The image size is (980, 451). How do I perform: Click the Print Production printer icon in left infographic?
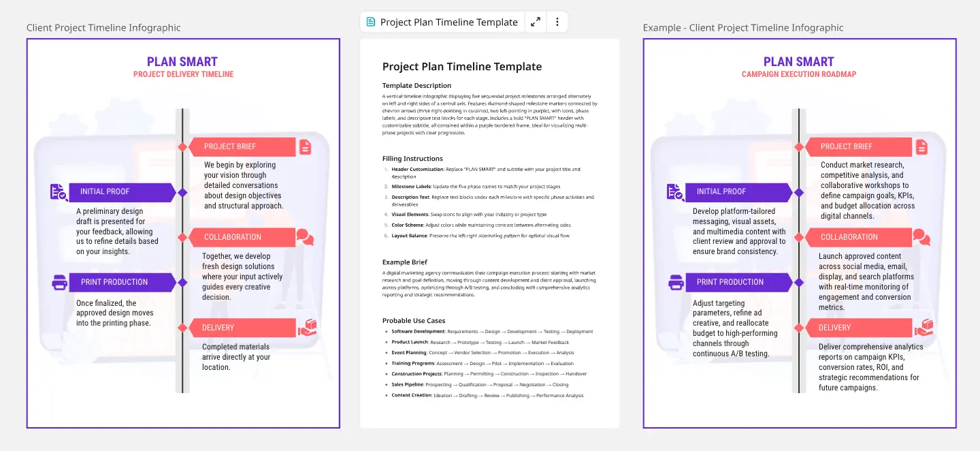point(59,282)
